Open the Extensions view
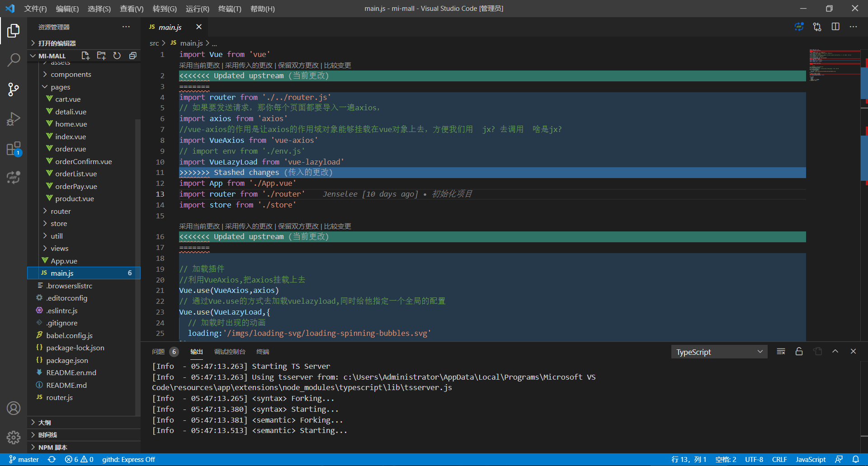 pos(14,148)
